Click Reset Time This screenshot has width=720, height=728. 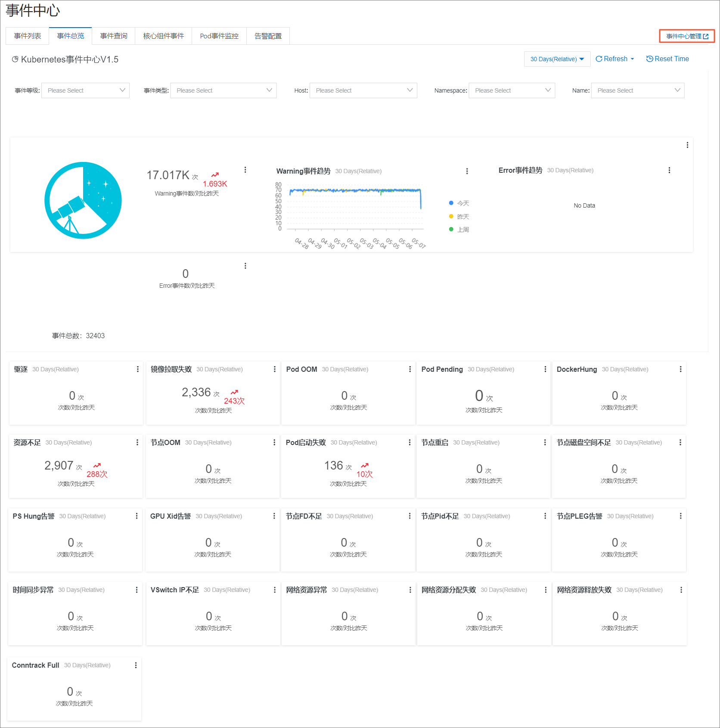pyautogui.click(x=667, y=59)
